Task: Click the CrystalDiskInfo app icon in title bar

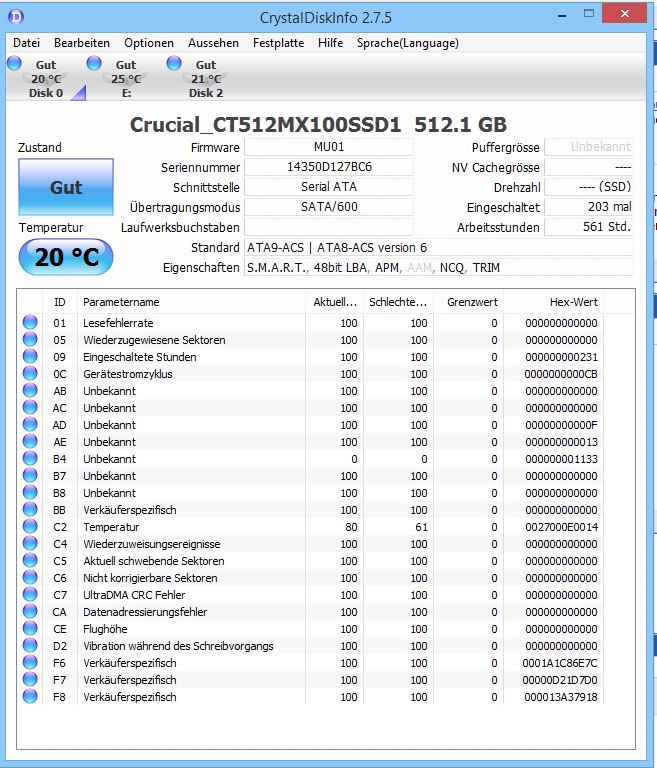Action: [16, 17]
